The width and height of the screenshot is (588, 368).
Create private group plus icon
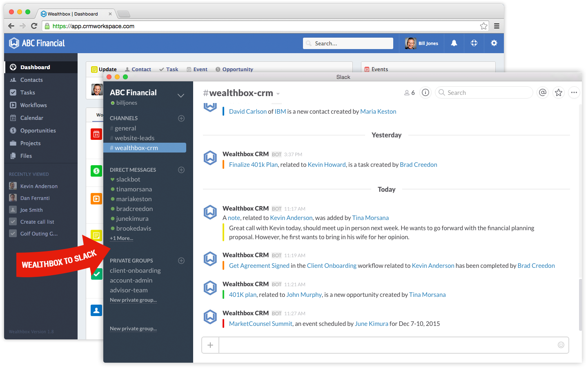point(181,260)
